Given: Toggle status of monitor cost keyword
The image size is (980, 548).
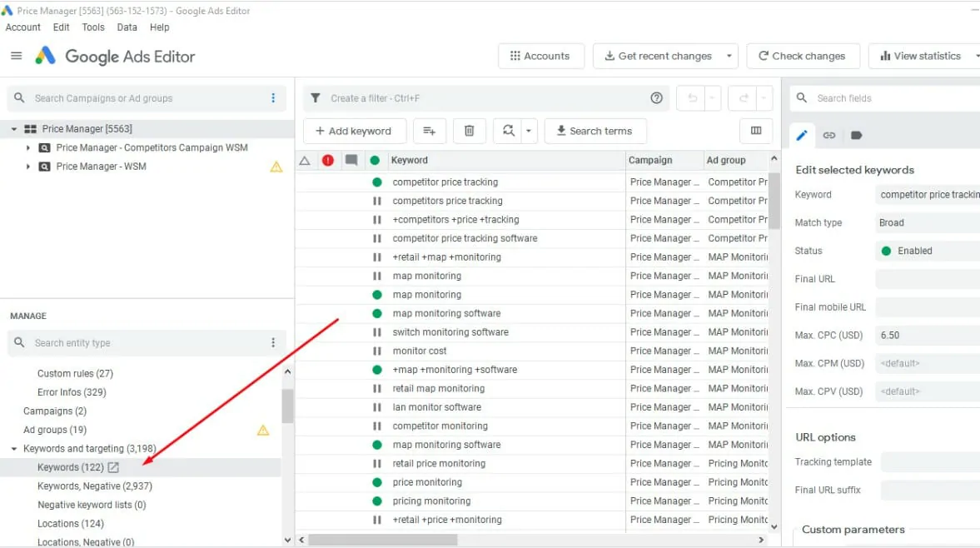Looking at the screenshot, I should [x=377, y=351].
